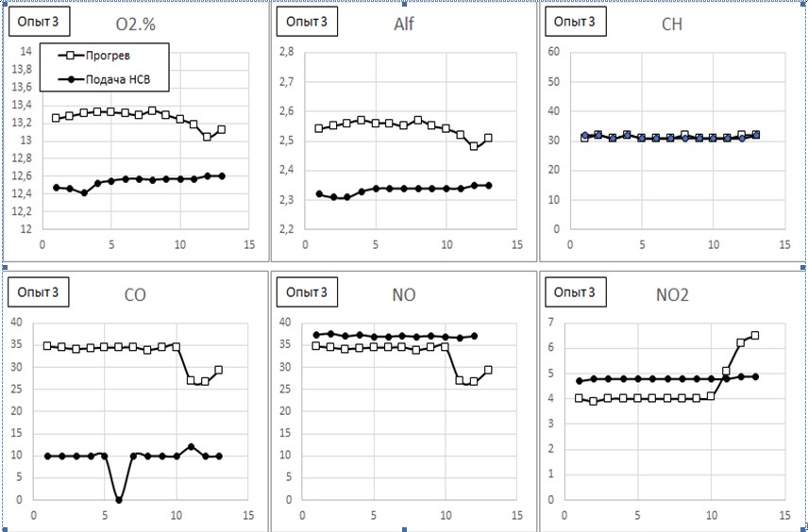This screenshot has height=532, width=808.
Task: Click Опыт 3 text box in NO2 chart
Action: pos(575,292)
